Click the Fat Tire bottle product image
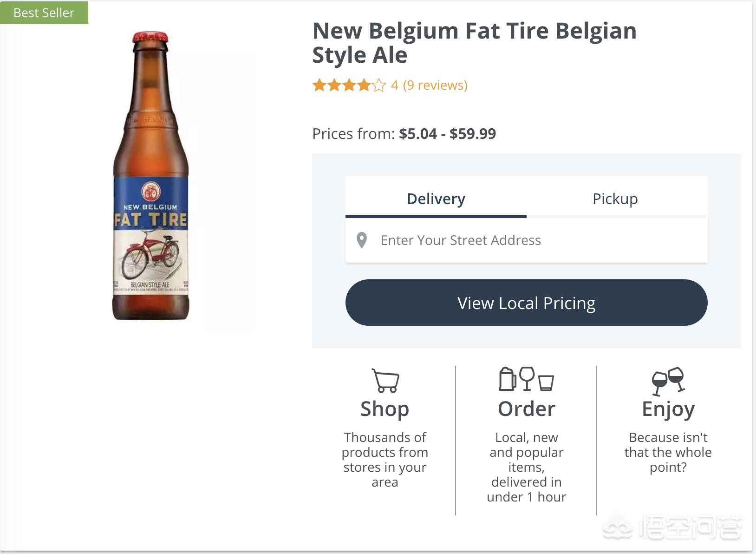The width and height of the screenshot is (756, 554). coord(151,176)
